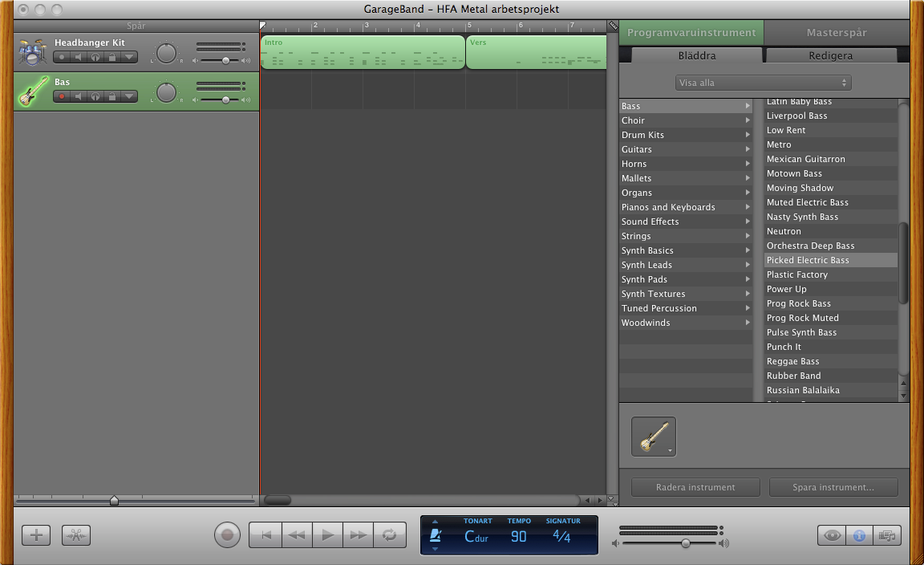Lock the Headbanger Kit track
This screenshot has height=565, width=924.
112,57
